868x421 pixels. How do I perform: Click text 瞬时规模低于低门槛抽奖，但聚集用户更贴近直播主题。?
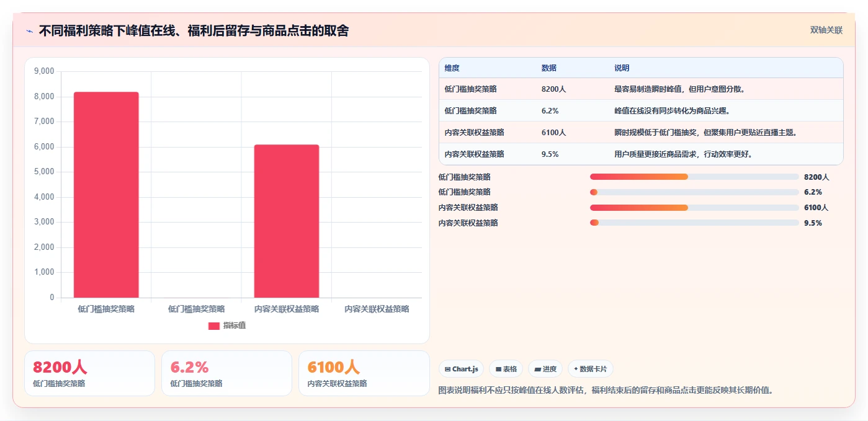point(705,133)
